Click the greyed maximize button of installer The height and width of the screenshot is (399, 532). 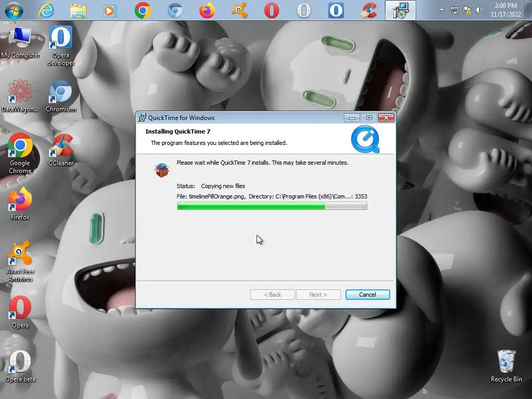click(x=369, y=118)
